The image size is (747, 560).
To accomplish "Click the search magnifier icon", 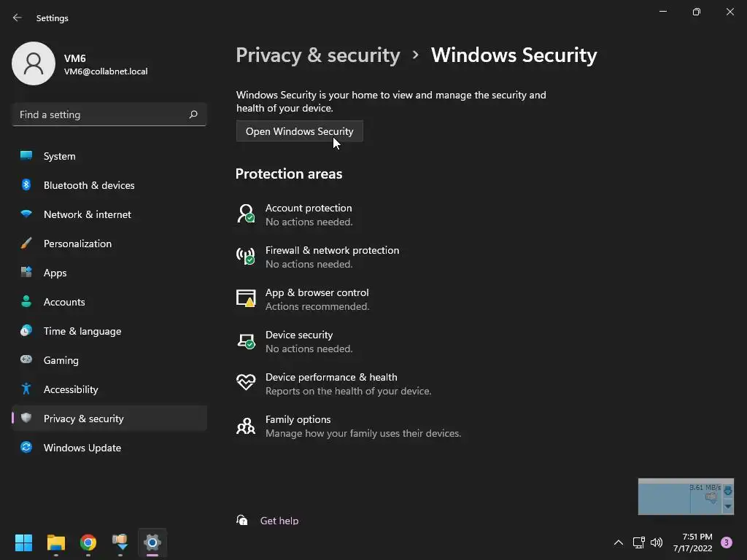I will pos(193,114).
